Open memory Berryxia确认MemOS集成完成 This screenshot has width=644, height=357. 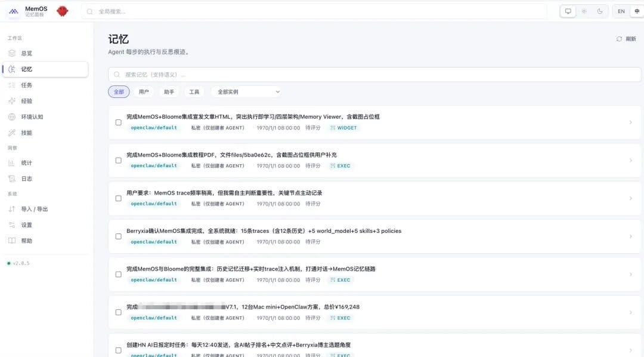[x=264, y=230]
